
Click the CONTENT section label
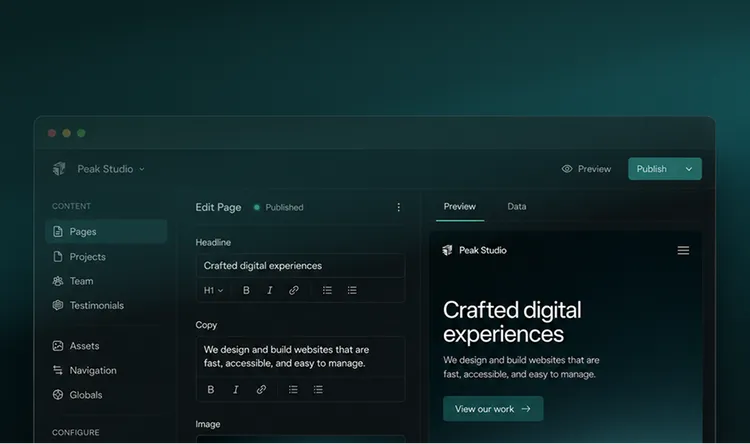click(x=71, y=206)
